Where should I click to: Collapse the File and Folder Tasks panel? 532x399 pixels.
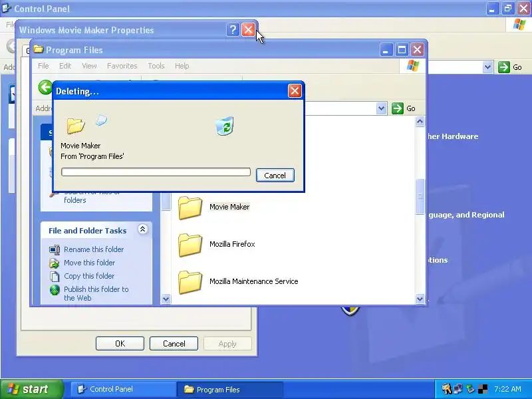(142, 229)
